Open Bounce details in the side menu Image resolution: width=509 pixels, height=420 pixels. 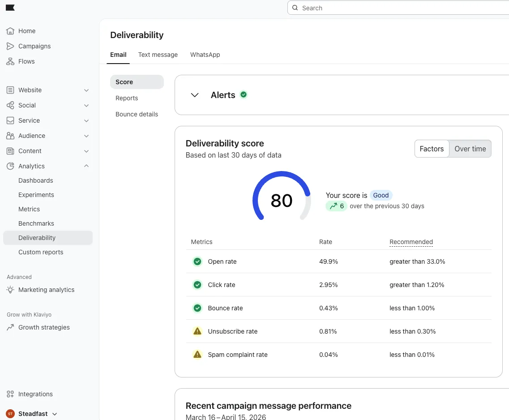point(137,114)
